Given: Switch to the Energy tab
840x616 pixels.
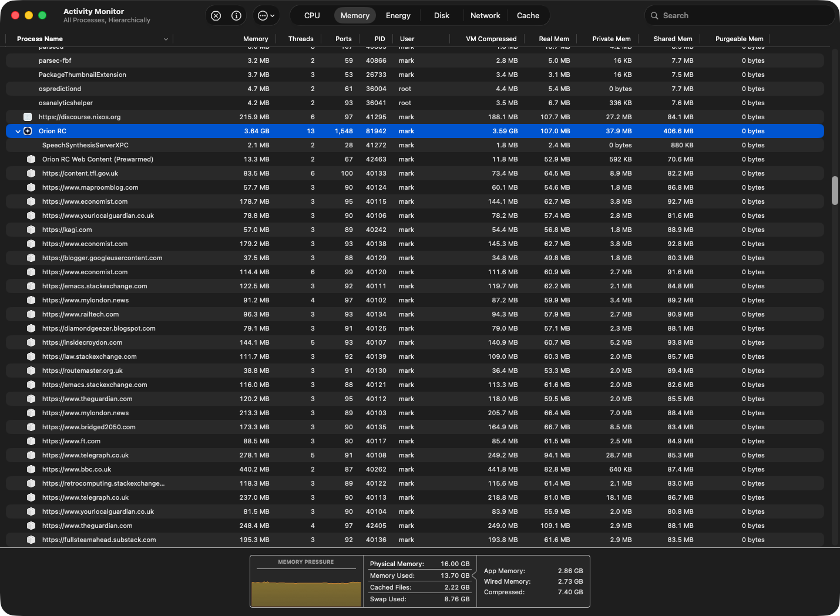Looking at the screenshot, I should point(398,16).
